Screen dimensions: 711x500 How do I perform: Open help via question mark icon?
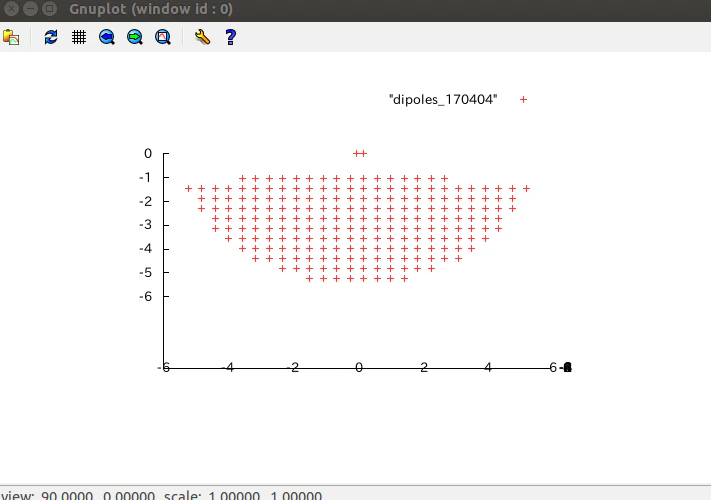coord(230,37)
